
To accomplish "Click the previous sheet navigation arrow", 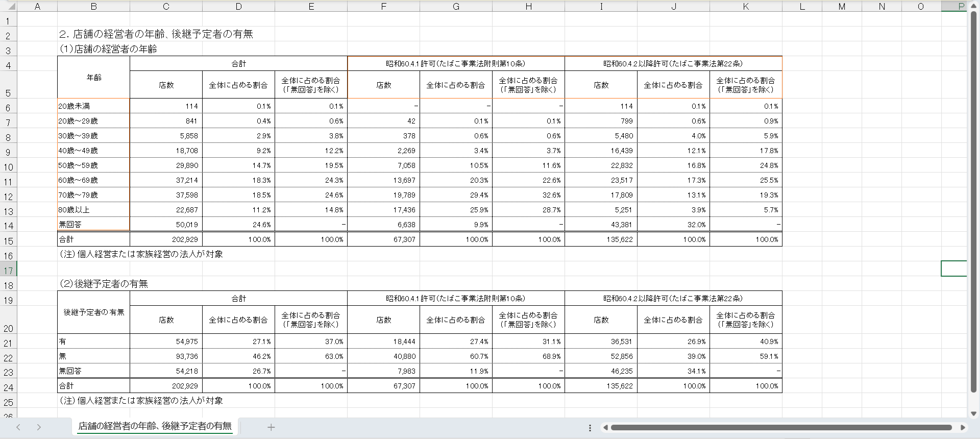I will (x=18, y=427).
